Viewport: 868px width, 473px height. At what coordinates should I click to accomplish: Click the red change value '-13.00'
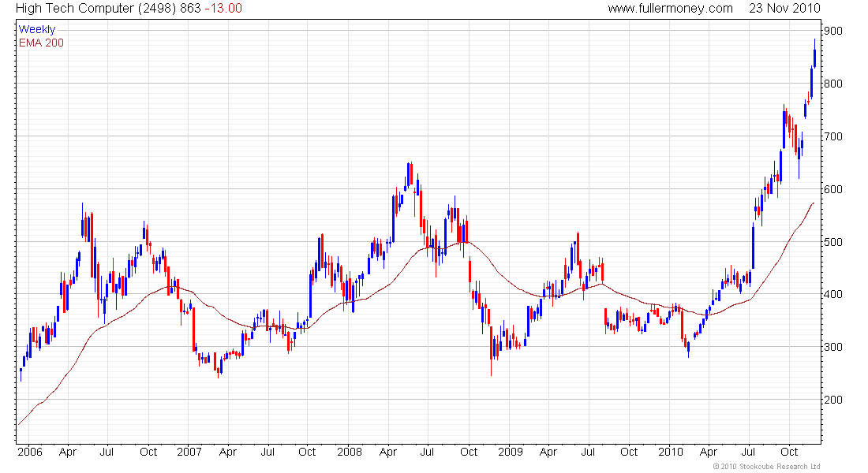[x=223, y=9]
